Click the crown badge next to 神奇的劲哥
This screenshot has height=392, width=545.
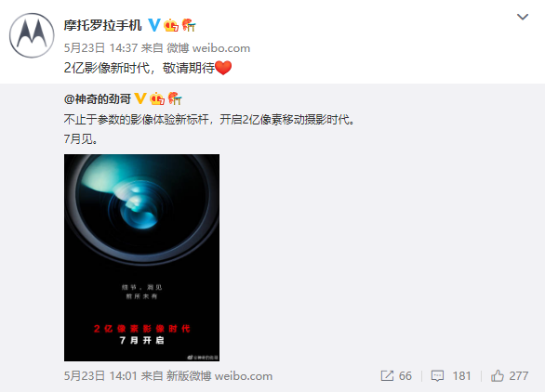[157, 99]
